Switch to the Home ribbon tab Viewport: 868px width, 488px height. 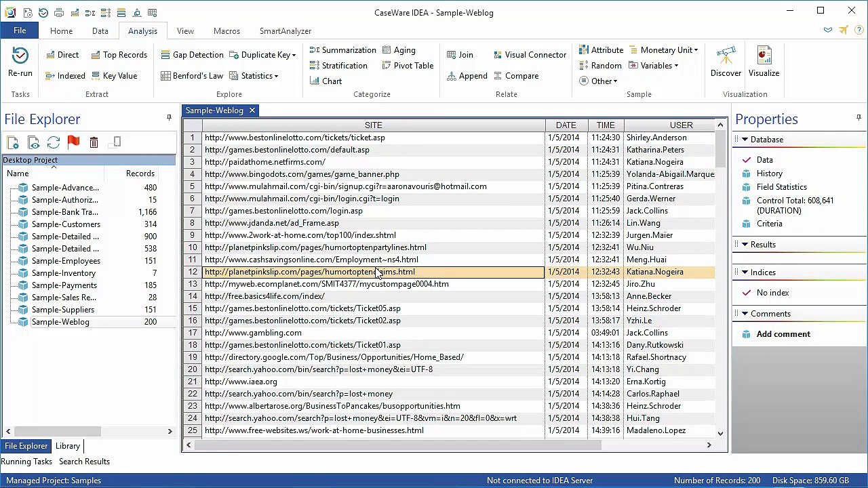tap(61, 31)
